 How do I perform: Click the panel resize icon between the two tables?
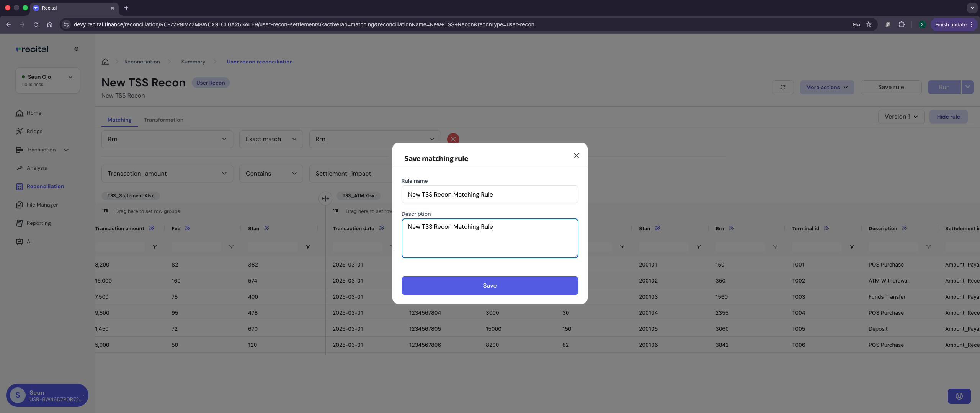325,198
